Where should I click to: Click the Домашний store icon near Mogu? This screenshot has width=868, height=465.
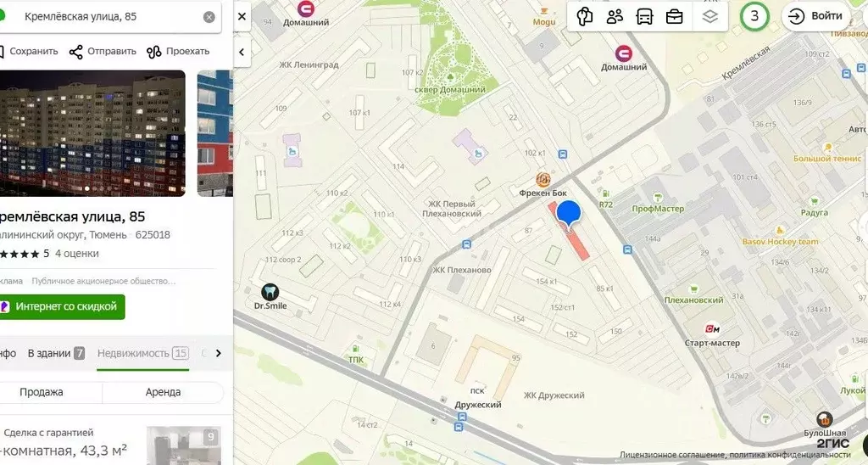coord(624,53)
